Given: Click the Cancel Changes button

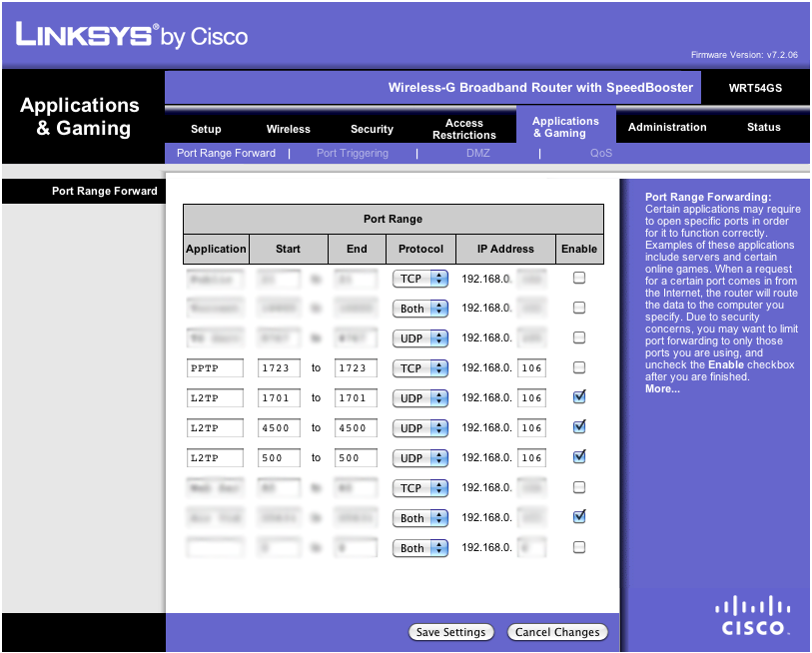Looking at the screenshot, I should tap(557, 632).
